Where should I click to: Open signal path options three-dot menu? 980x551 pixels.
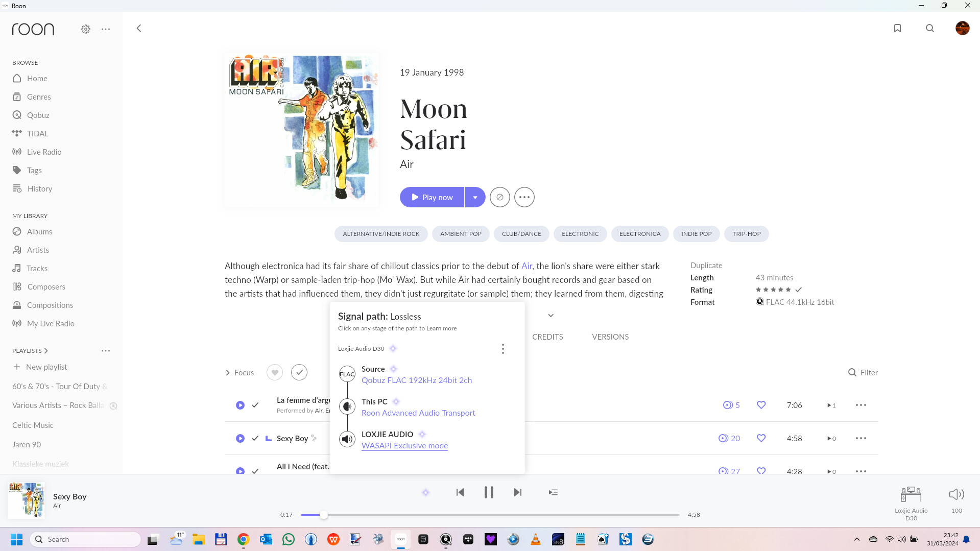pos(503,349)
